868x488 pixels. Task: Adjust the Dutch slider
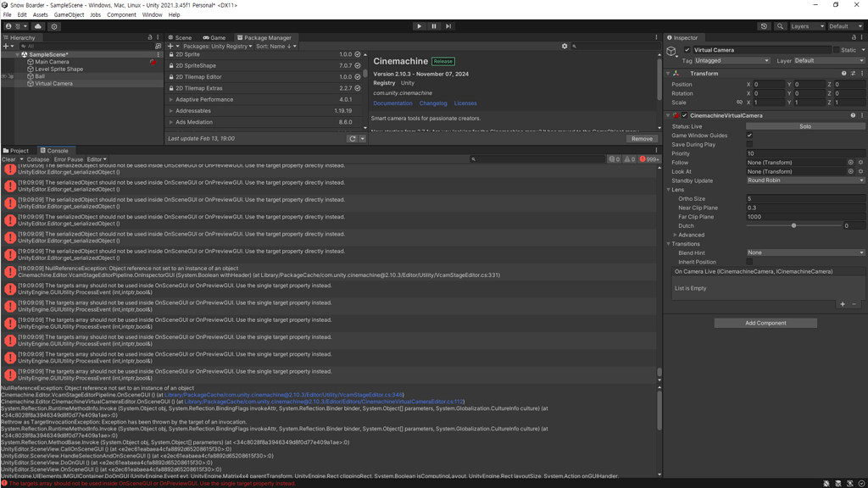[793, 225]
